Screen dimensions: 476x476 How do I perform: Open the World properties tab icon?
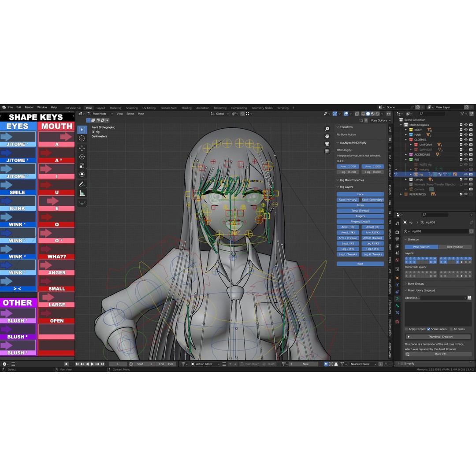coord(398,260)
